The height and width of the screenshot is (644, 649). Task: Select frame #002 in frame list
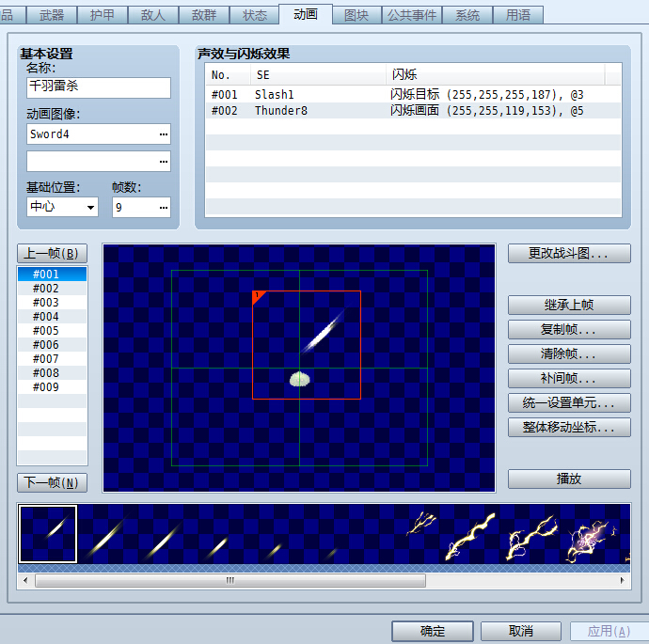pos(52,289)
